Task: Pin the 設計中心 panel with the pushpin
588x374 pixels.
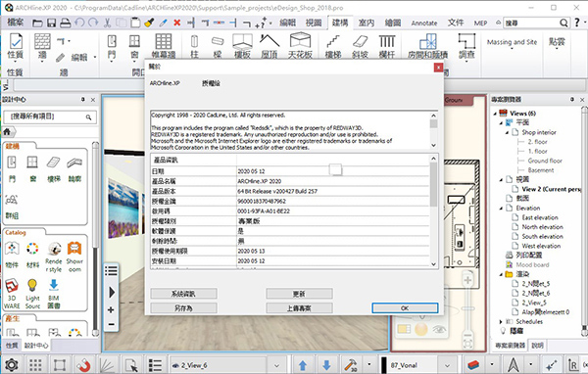Action: tap(83, 100)
